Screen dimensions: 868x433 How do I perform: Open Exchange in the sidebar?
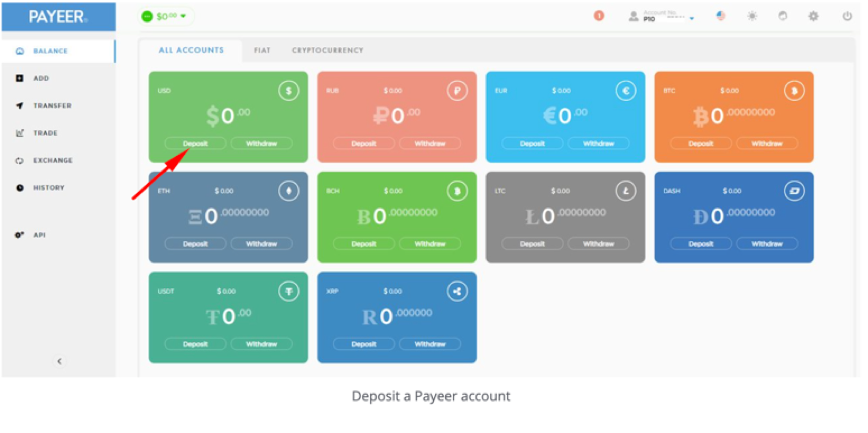[52, 160]
